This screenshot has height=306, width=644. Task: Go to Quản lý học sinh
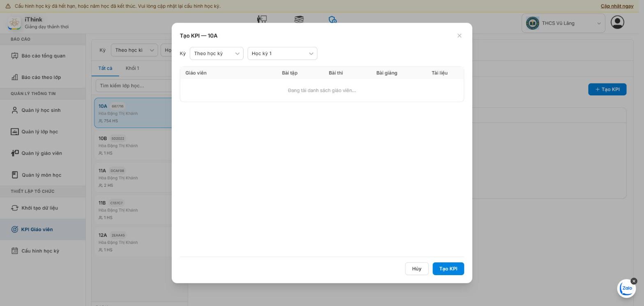(43, 110)
